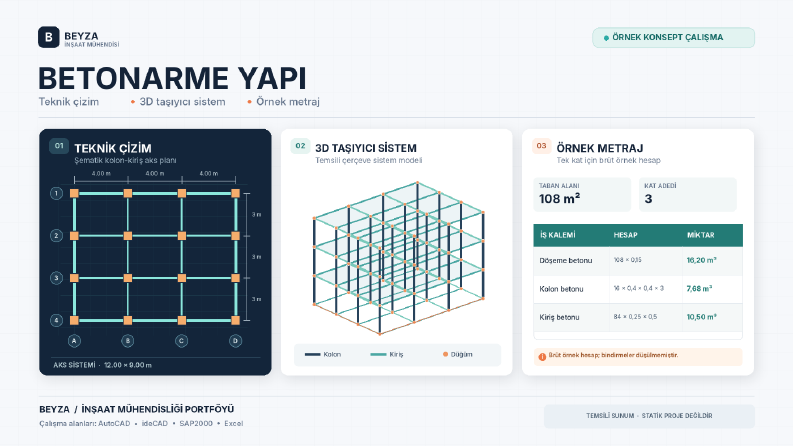Click the 10,50 m³ quantity value
The width and height of the screenshot is (793, 446).
(x=701, y=317)
